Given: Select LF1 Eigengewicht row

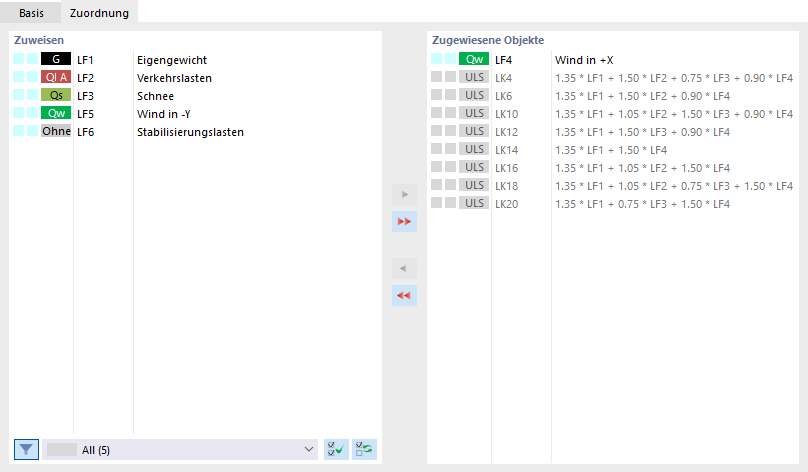Looking at the screenshot, I should pyautogui.click(x=196, y=60).
